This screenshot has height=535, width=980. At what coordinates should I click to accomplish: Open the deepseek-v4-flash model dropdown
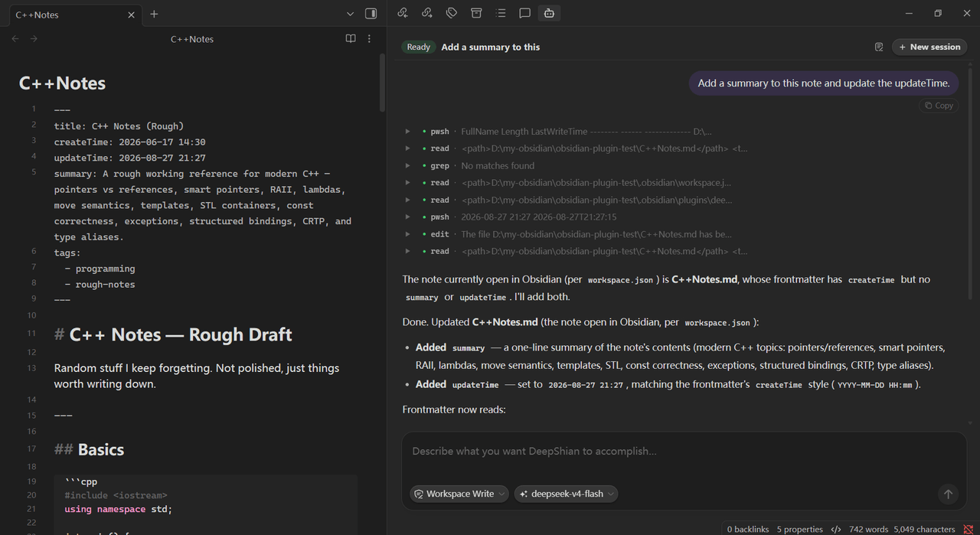[566, 494]
